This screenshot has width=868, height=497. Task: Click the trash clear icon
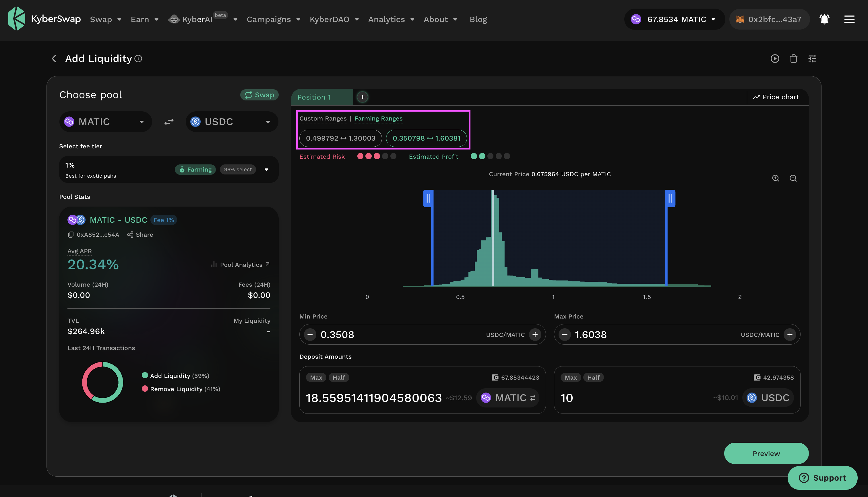[x=794, y=59]
